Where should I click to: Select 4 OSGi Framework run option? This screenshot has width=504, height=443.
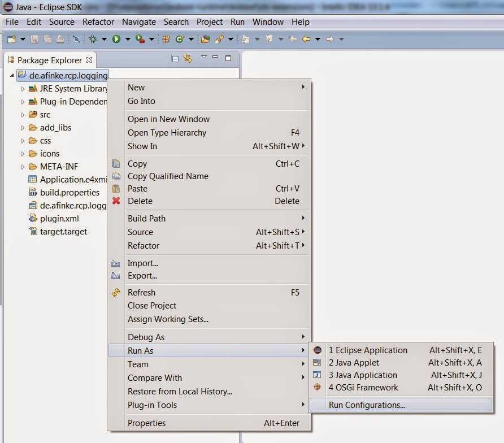coord(401,388)
